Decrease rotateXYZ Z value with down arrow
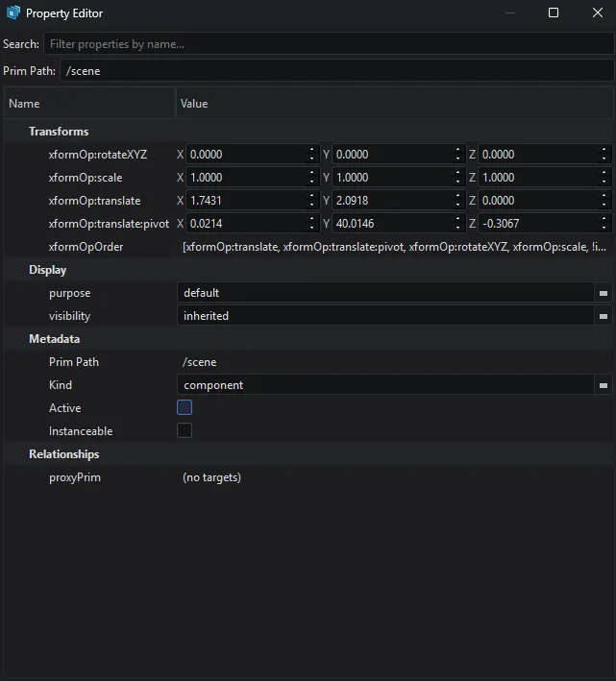Image resolution: width=616 pixels, height=681 pixels. (x=604, y=158)
